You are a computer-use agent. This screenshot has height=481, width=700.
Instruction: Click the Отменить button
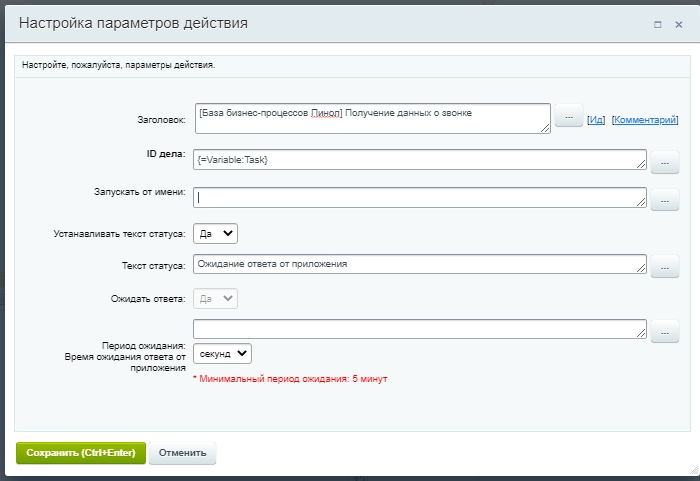(182, 452)
